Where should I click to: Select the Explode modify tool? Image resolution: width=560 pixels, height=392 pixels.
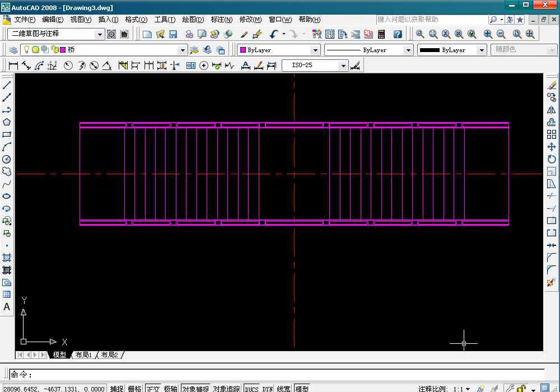tap(552, 282)
